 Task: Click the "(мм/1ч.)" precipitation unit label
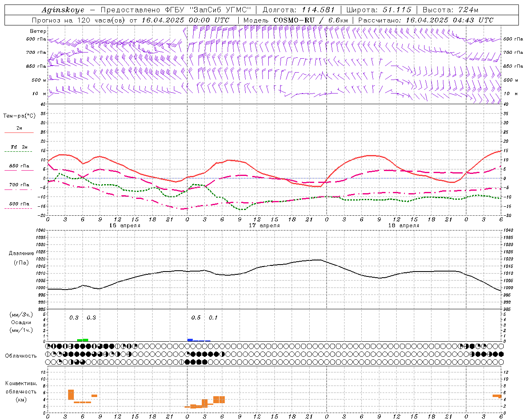(x=21, y=330)
